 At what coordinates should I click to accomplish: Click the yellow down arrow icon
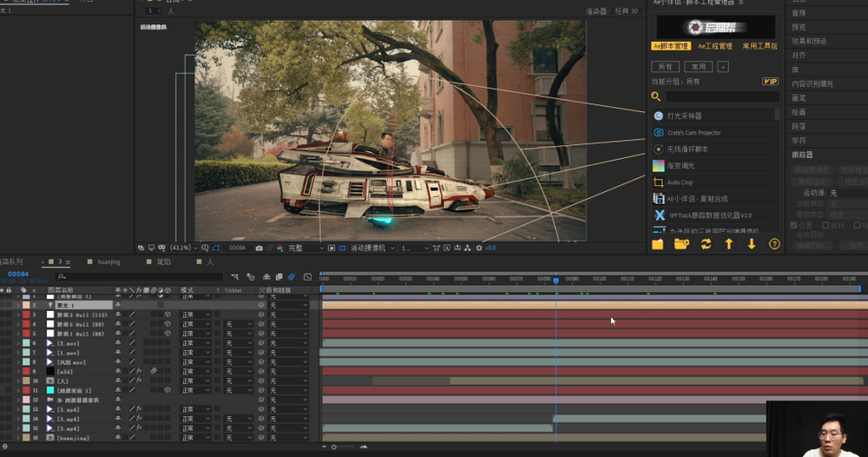(752, 244)
